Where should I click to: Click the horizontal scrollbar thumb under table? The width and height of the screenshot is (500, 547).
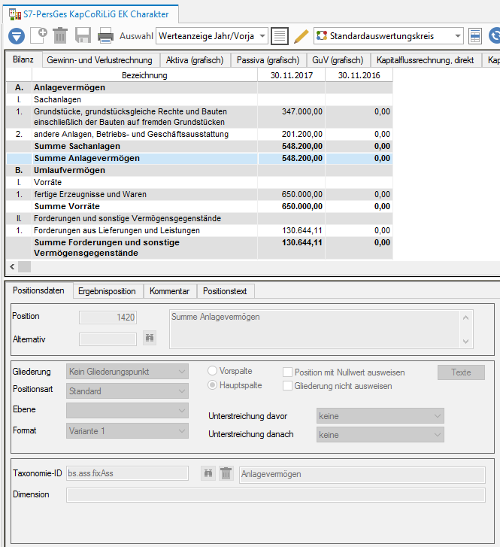24,267
